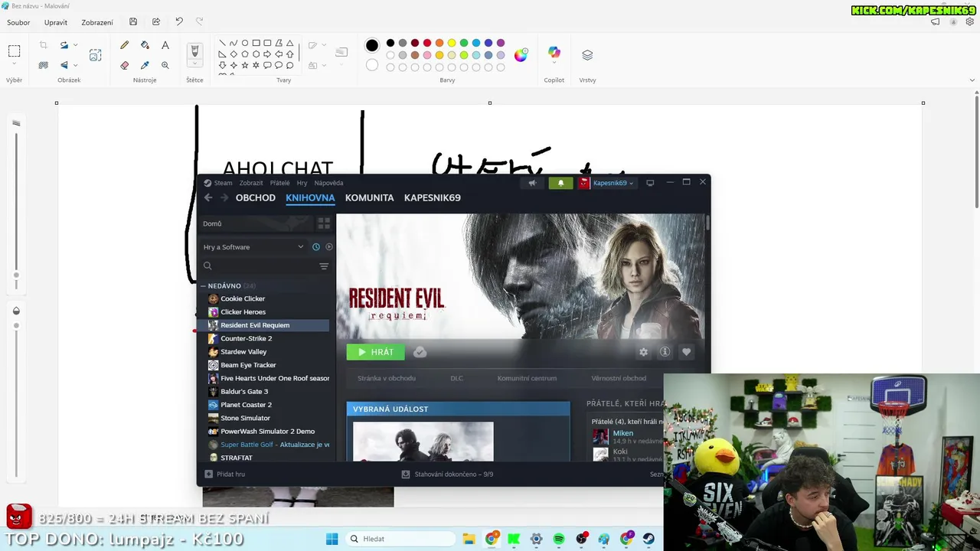
Task: Choose the rectangular selection tool
Action: [14, 51]
